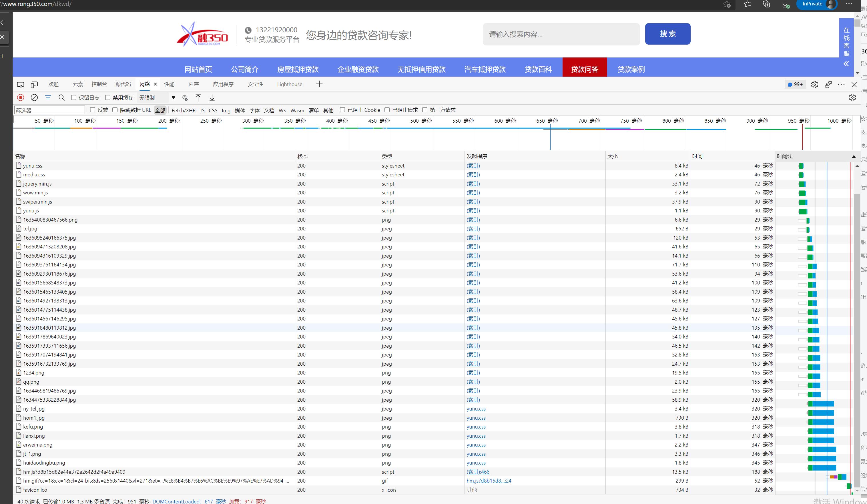Export HAR file download arrow
Screen dimensions: 867x504
point(212,98)
